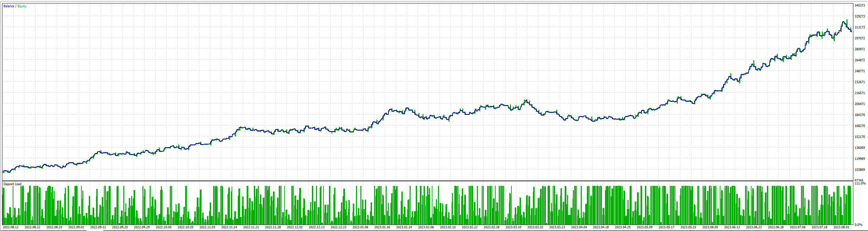Click the 2023.02.28 date label
The height and width of the screenshot is (231, 868).
(x=492, y=227)
